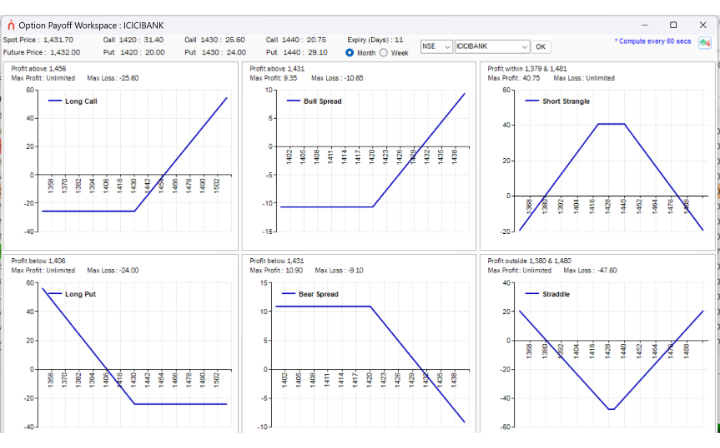
Task: Close the Option Payoff Workspace window
Action: [x=703, y=25]
